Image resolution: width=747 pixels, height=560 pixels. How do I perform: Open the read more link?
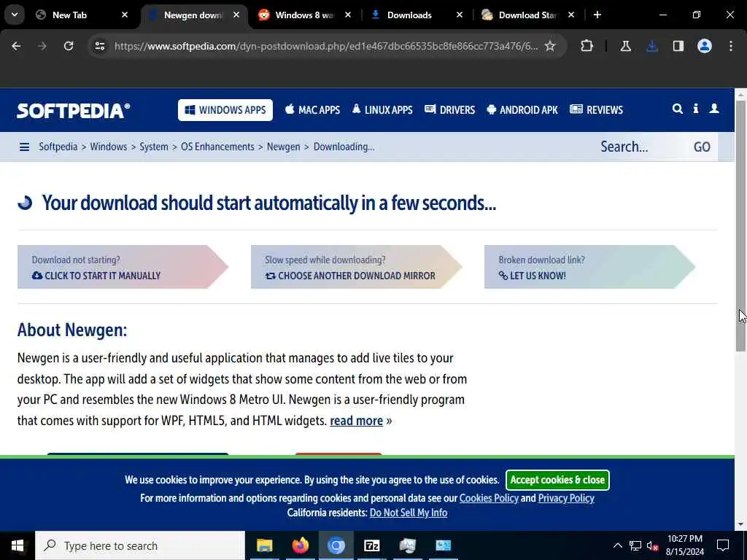(x=356, y=421)
